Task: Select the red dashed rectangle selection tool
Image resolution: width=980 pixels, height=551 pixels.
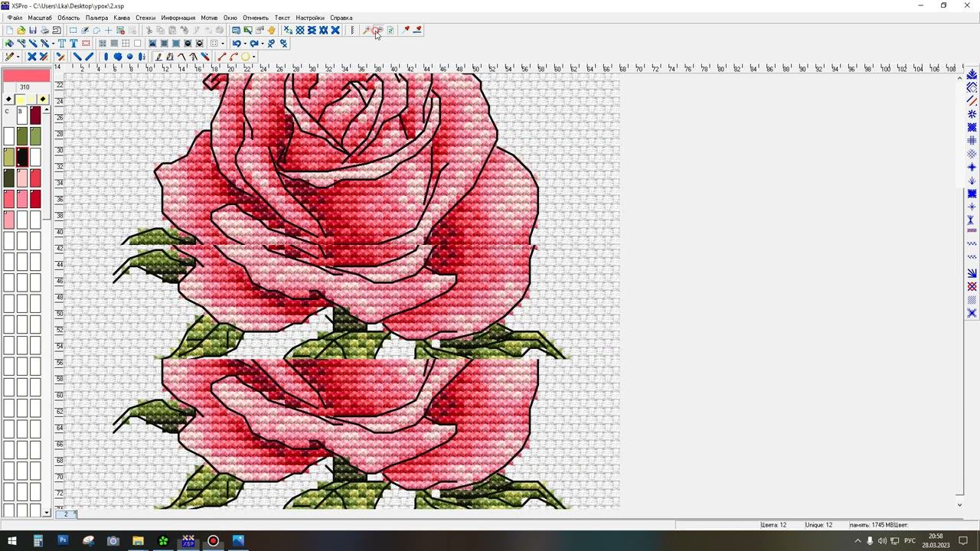Action: (x=86, y=44)
